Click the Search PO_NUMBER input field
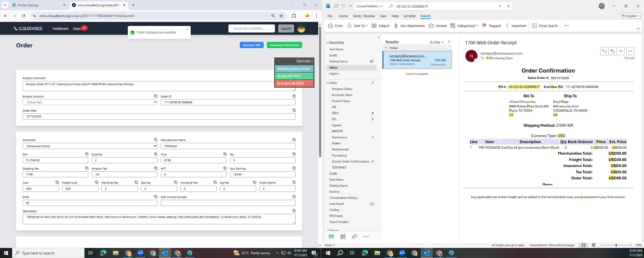Image resolution: width=644 pixels, height=258 pixels. (x=252, y=28)
